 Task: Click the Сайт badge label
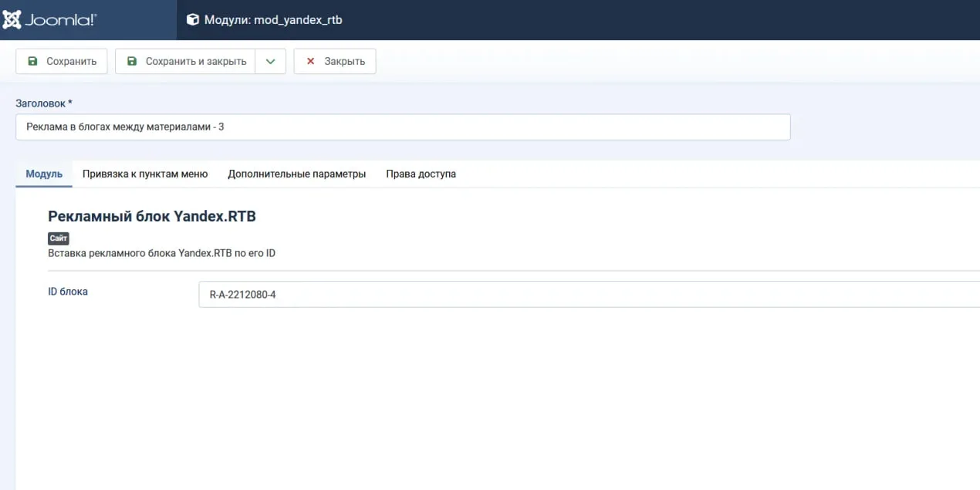point(59,238)
